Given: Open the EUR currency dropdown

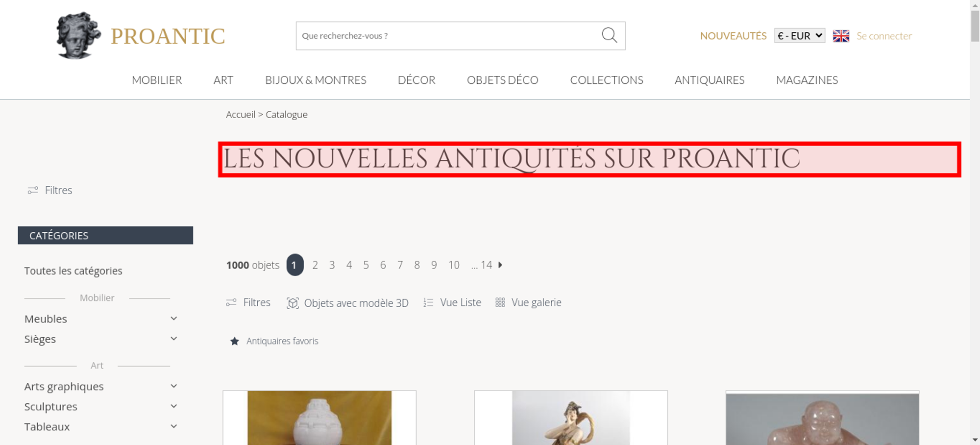Looking at the screenshot, I should point(800,36).
